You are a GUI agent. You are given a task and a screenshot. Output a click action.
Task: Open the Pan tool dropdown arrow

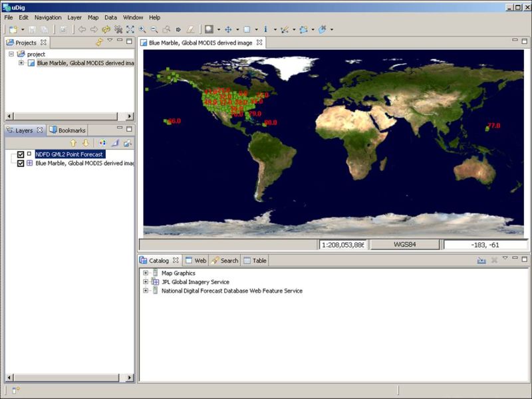(237, 29)
